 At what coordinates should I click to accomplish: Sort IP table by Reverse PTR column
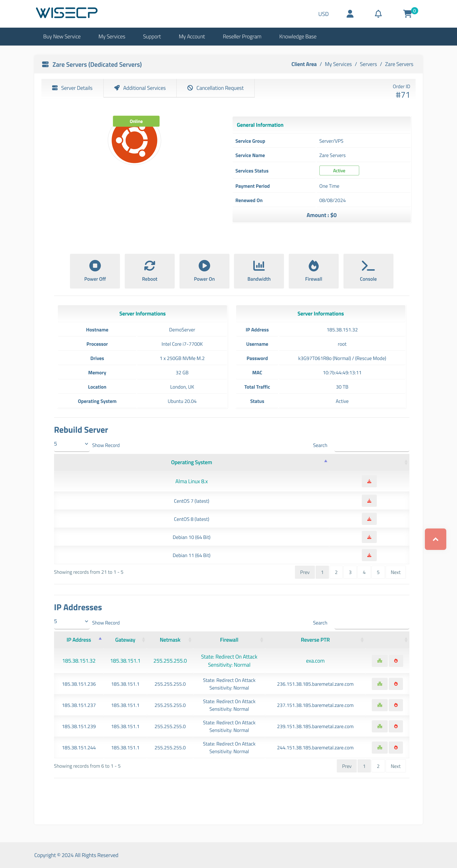[315, 640]
